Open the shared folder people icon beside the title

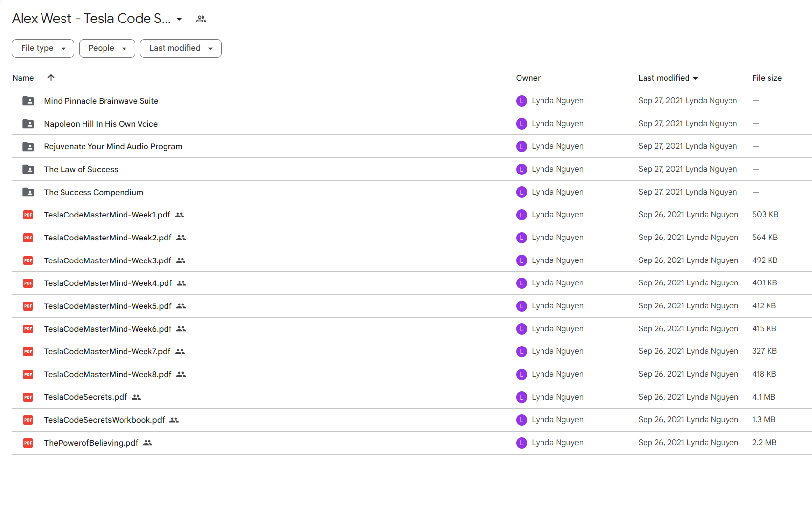(201, 19)
